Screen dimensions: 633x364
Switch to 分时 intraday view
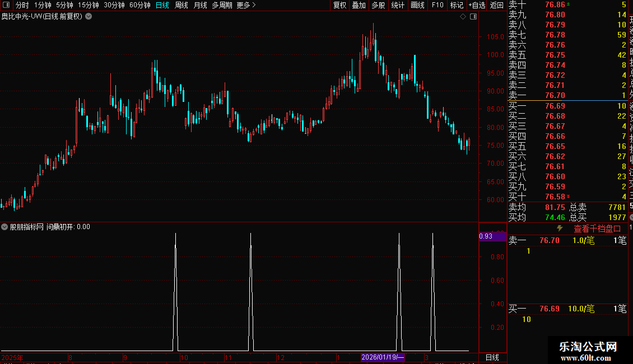point(22,5)
